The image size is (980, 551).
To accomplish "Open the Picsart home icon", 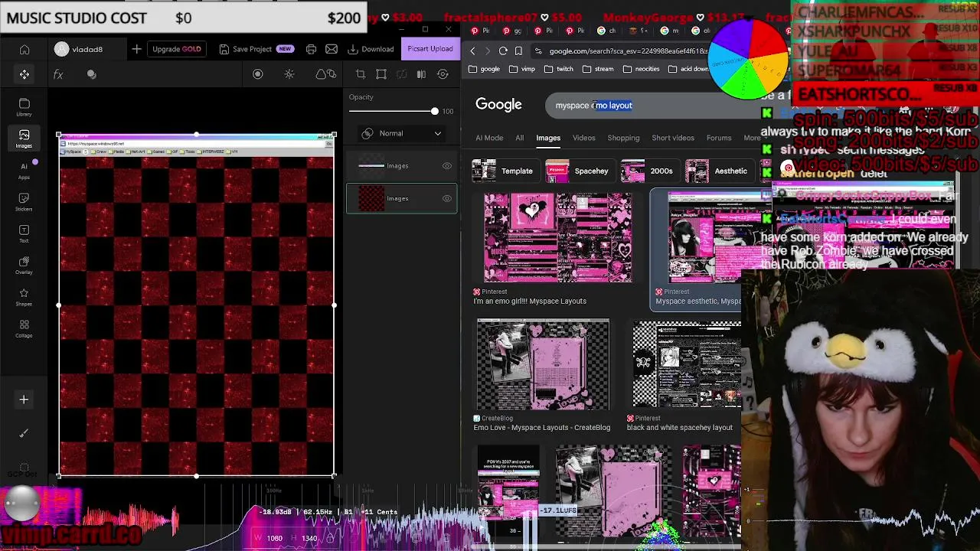I will tap(24, 50).
